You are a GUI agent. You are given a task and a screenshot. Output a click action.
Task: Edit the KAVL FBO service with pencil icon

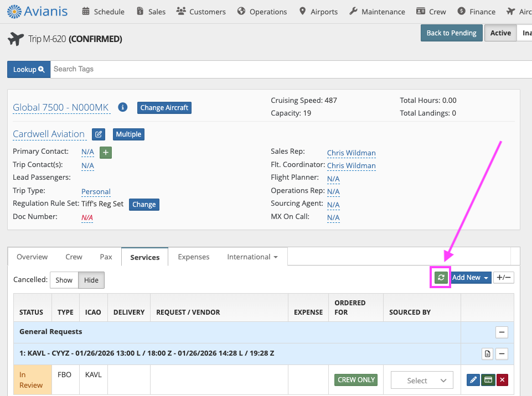pyautogui.click(x=473, y=380)
